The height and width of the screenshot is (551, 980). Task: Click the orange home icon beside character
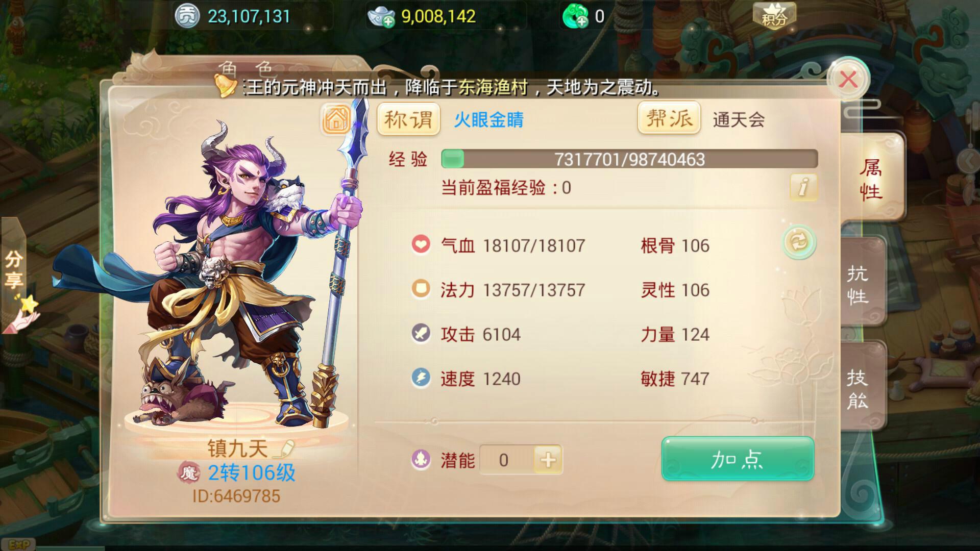pos(336,119)
